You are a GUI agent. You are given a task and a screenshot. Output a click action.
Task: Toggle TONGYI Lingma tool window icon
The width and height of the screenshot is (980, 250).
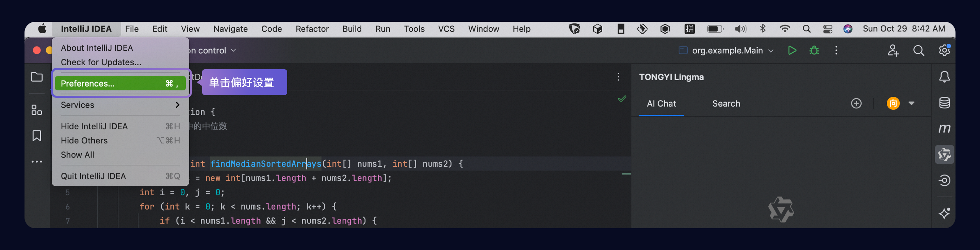pos(944,154)
